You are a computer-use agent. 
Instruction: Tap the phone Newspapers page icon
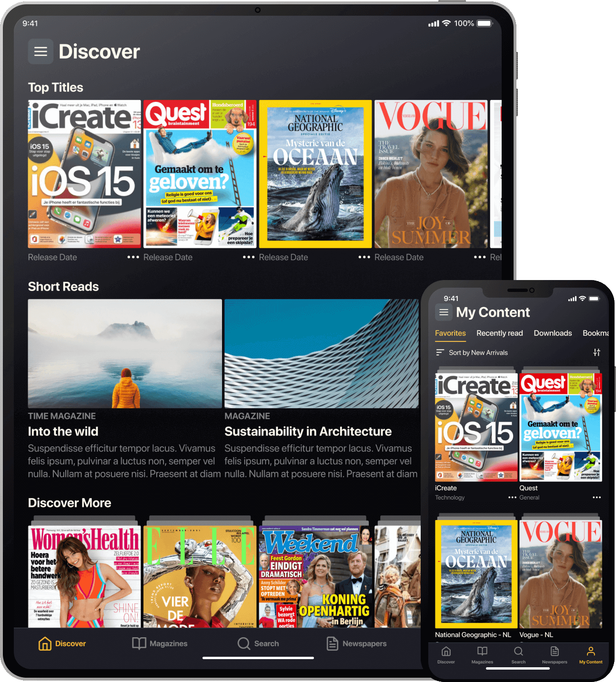click(x=555, y=652)
